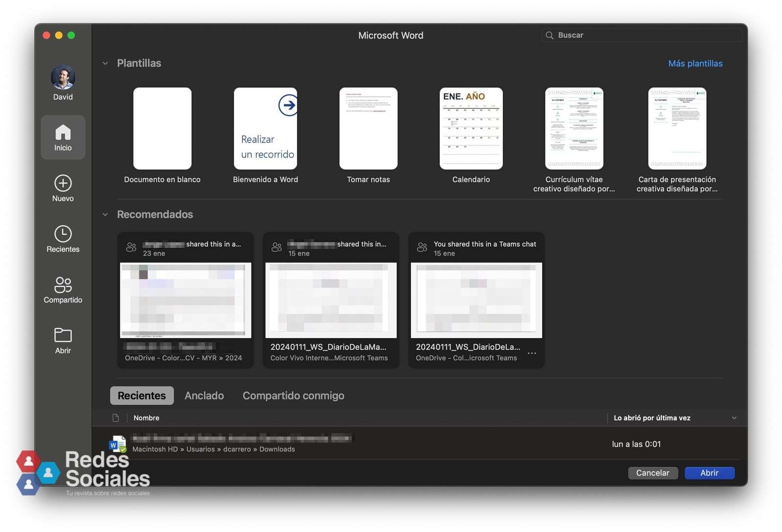Click the lun a las 0:01 timestamp
782x532 pixels.
pos(636,444)
